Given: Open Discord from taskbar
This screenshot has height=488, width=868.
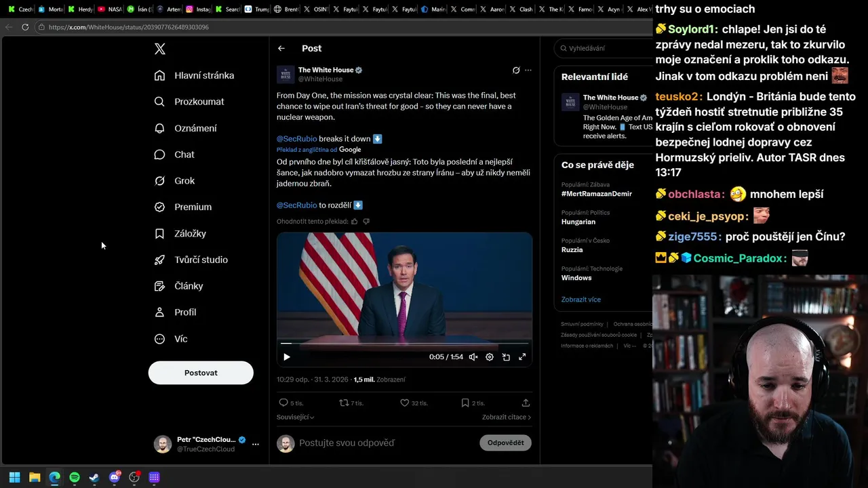Looking at the screenshot, I should [115, 477].
